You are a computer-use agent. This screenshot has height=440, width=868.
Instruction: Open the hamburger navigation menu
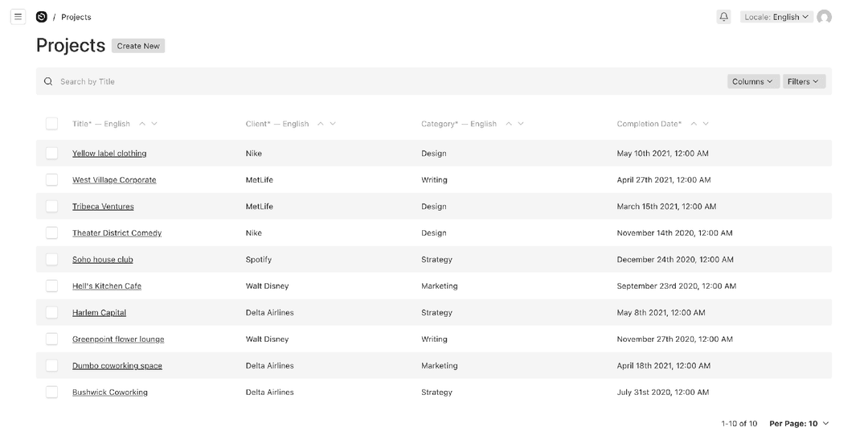18,17
